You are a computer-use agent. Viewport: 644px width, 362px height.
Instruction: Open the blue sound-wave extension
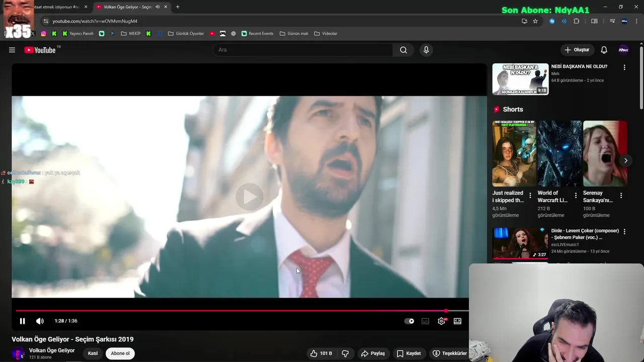tap(564, 21)
